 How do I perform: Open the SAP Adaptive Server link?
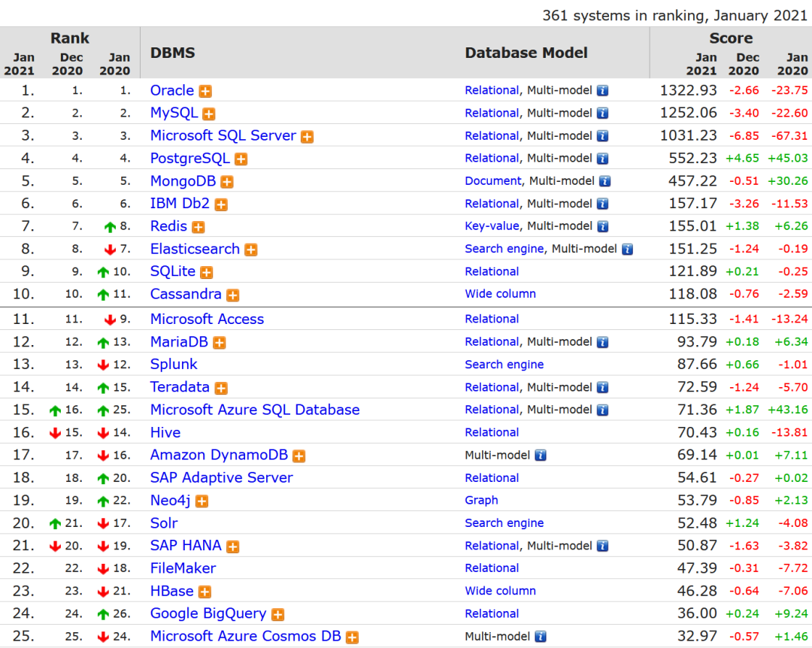(221, 477)
